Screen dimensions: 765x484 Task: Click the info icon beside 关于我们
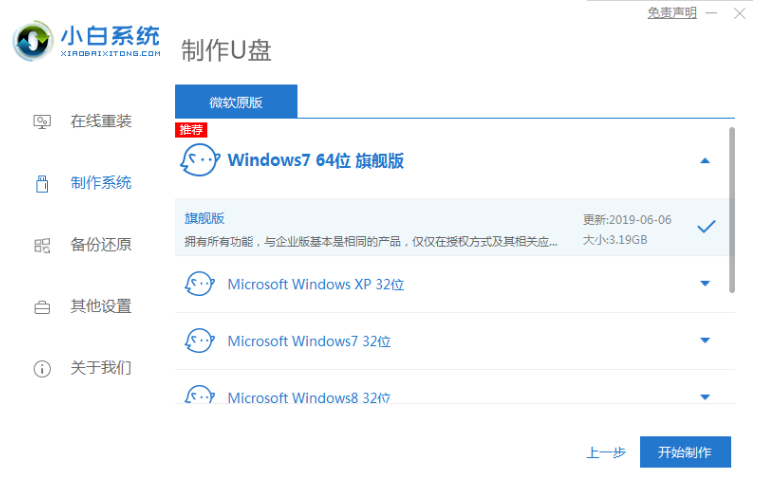coord(42,369)
